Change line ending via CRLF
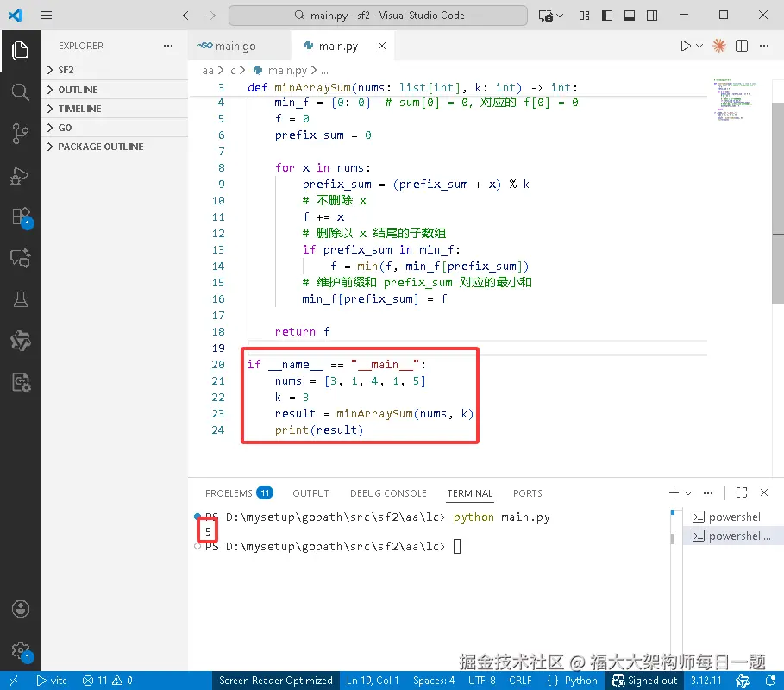 click(520, 681)
